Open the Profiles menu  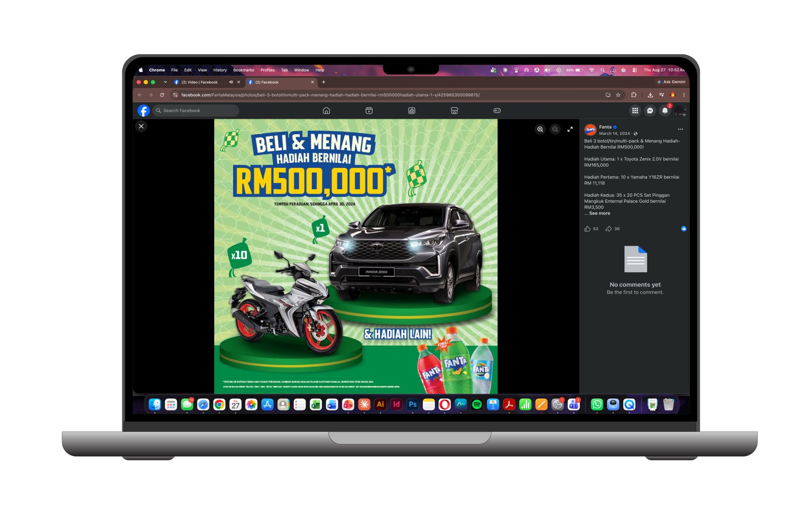(x=268, y=70)
